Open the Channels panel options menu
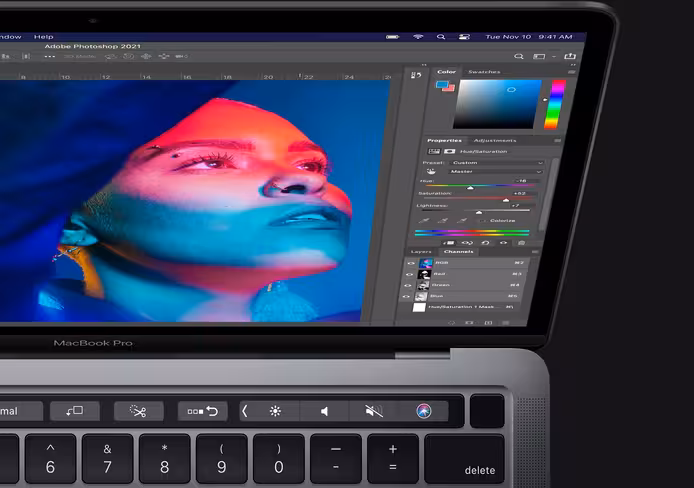Screen dimensions: 694x488 pyautogui.click(x=535, y=251)
